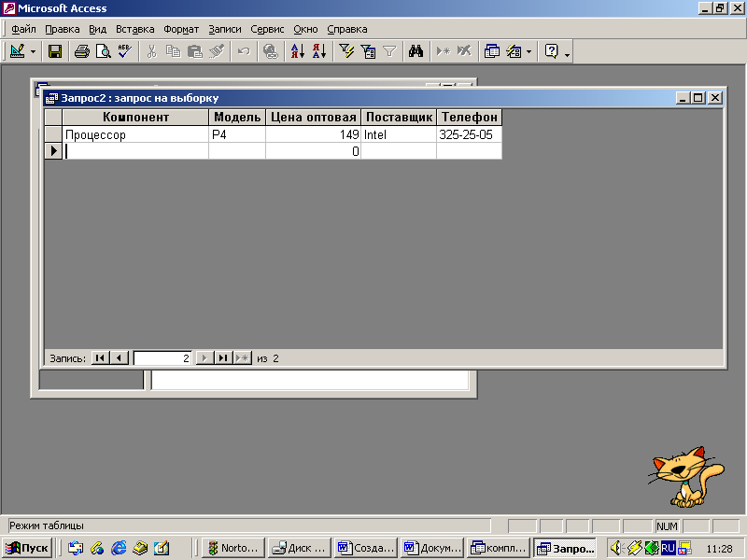The height and width of the screenshot is (560, 747).
Task: Open Internet Explorer quick launch icon
Action: (119, 548)
